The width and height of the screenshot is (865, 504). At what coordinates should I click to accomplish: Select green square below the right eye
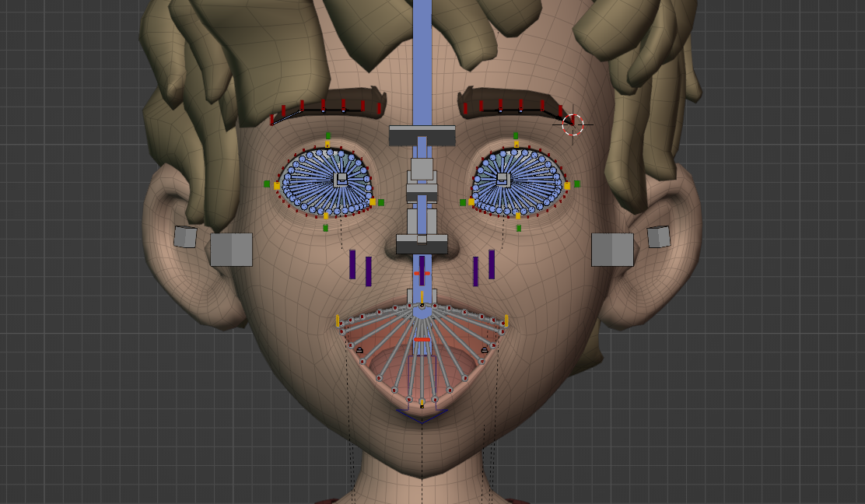coord(519,228)
